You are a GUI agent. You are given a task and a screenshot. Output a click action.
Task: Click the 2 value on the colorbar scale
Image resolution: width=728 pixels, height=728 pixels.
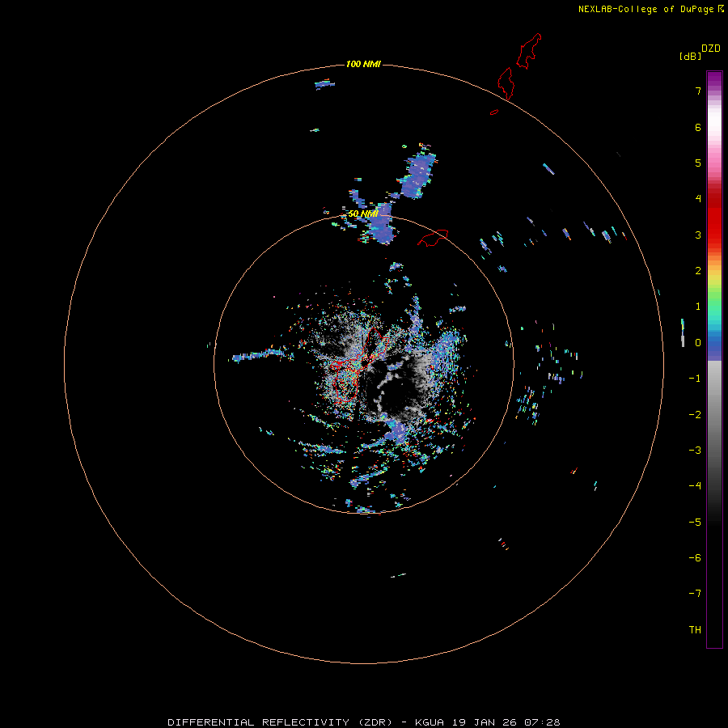coord(698,271)
